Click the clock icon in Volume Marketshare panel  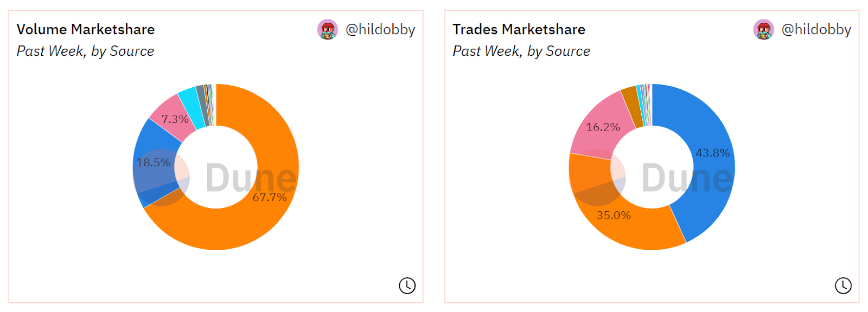tap(407, 285)
